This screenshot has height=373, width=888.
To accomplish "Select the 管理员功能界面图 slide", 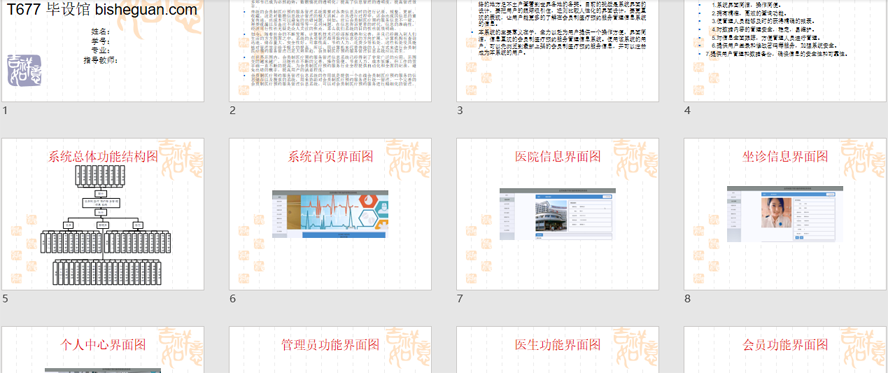I will 330,349.
